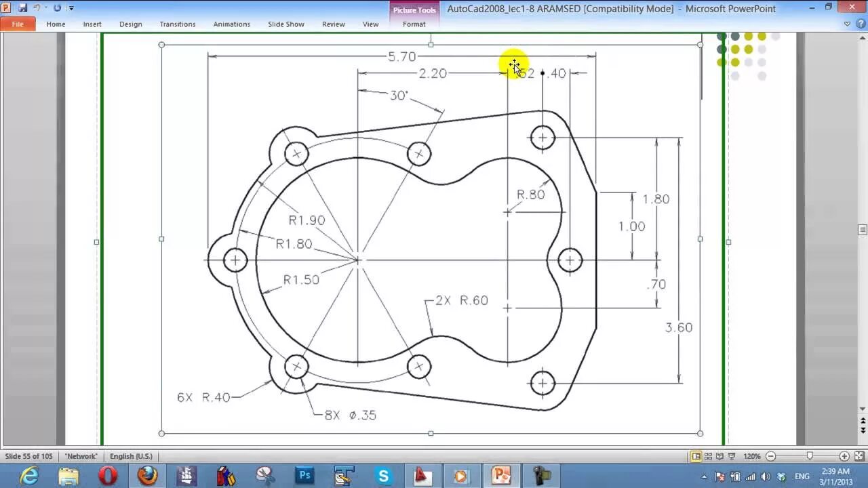Switch to Reading View in status bar
The width and height of the screenshot is (868, 488).
pyautogui.click(x=719, y=456)
